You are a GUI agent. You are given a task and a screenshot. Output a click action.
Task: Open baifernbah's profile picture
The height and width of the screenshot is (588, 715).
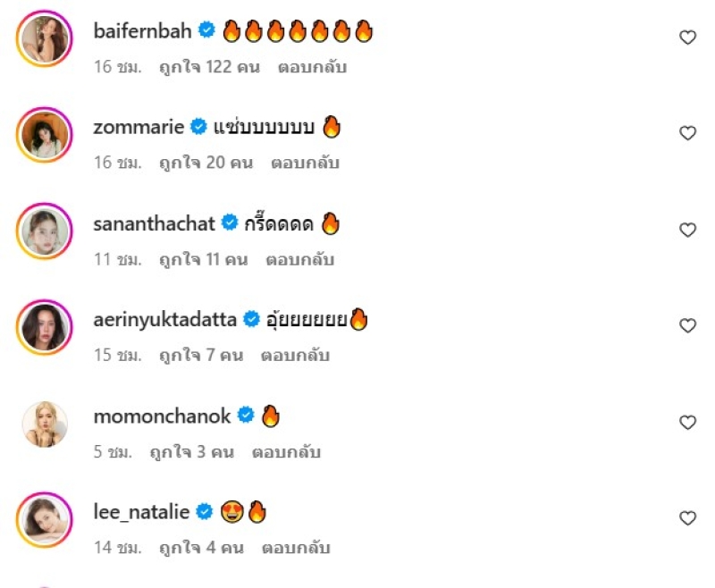point(44,38)
